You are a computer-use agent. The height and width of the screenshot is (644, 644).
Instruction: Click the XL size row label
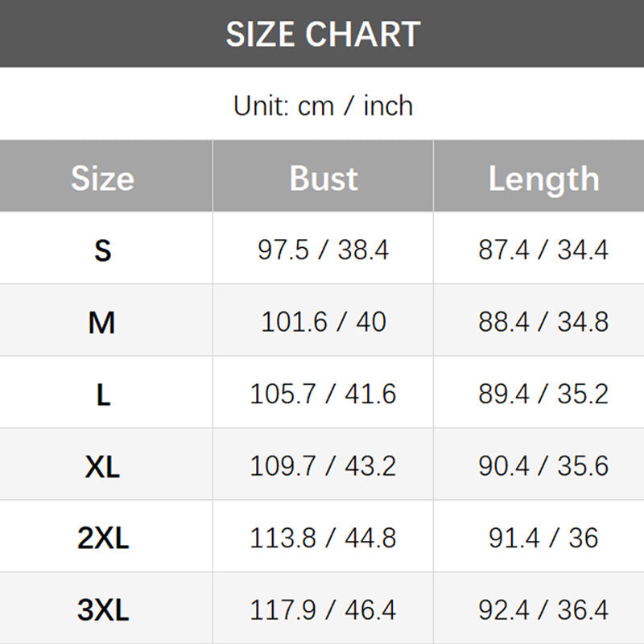point(102,467)
